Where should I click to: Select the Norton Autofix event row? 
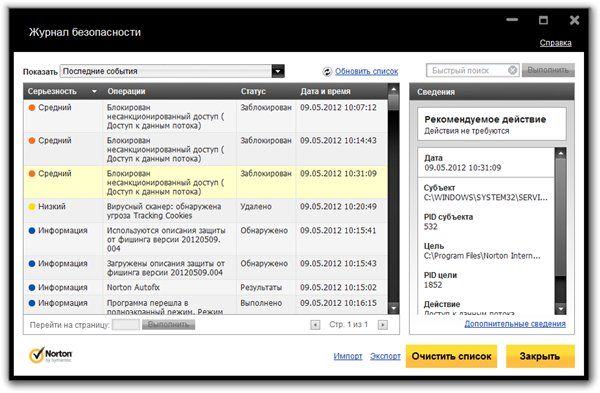pos(206,287)
